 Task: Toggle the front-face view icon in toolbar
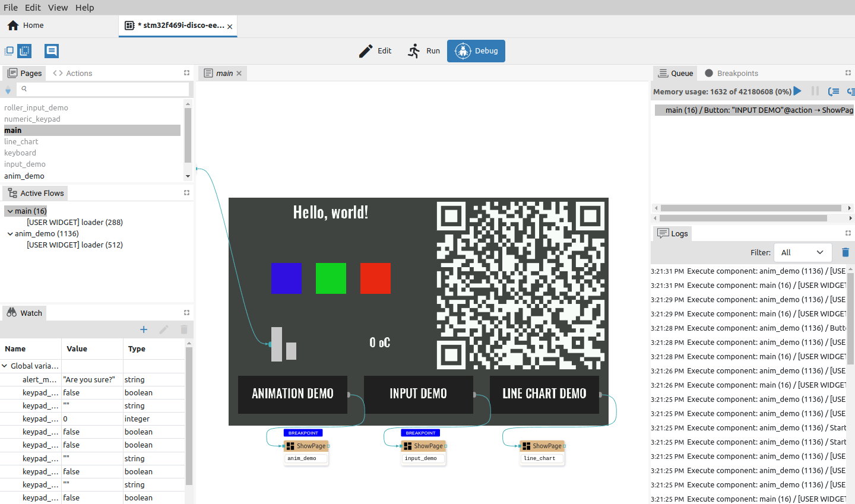tap(9, 51)
